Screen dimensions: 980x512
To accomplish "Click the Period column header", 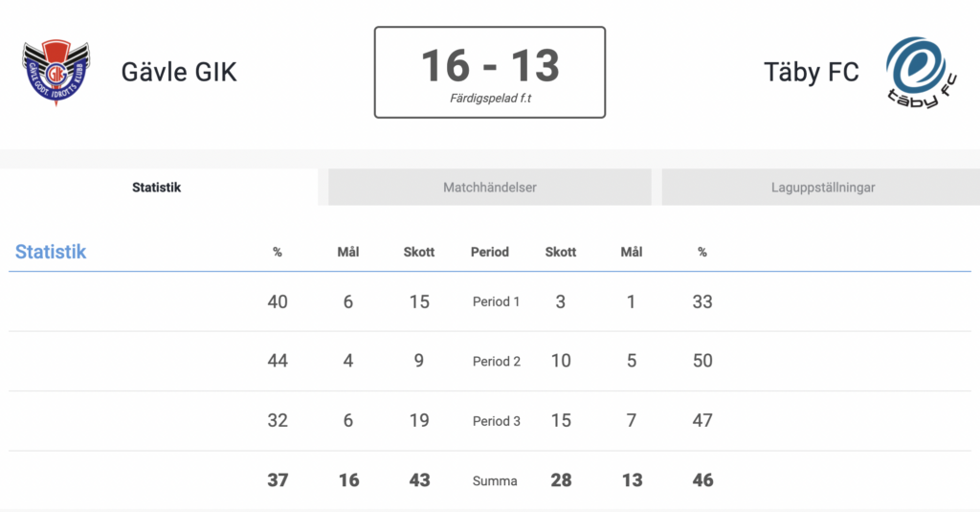I will click(x=489, y=252).
